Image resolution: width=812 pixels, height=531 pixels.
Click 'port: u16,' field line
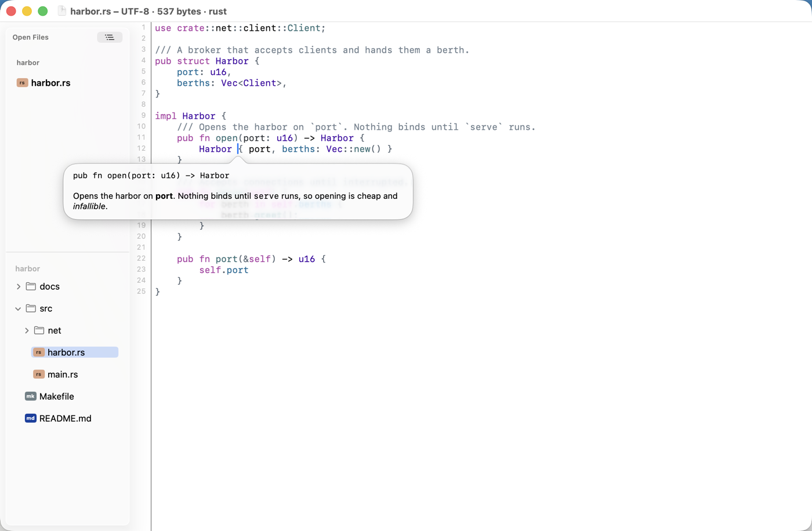(204, 72)
